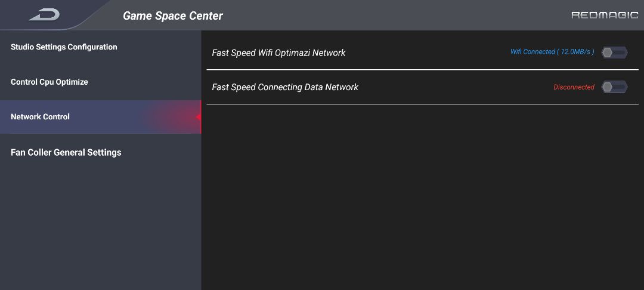Image resolution: width=644 pixels, height=290 pixels.
Task: Click the divider line under the Wifi row
Action: pyautogui.click(x=422, y=70)
